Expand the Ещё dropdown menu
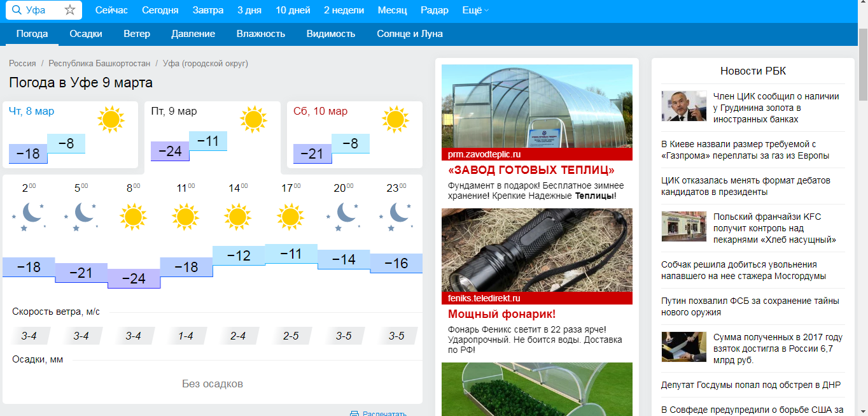The image size is (868, 416). point(475,10)
